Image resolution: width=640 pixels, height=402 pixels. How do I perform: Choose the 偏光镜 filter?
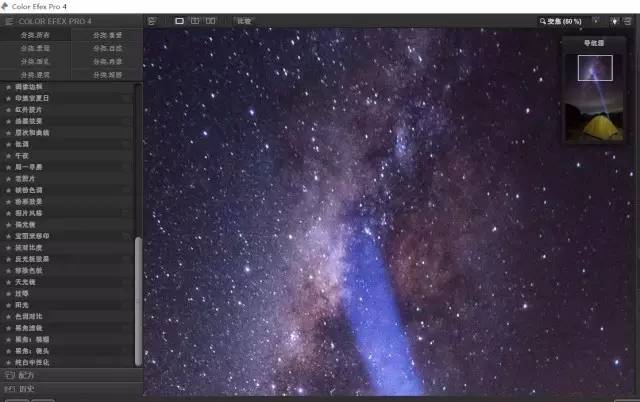click(x=67, y=225)
